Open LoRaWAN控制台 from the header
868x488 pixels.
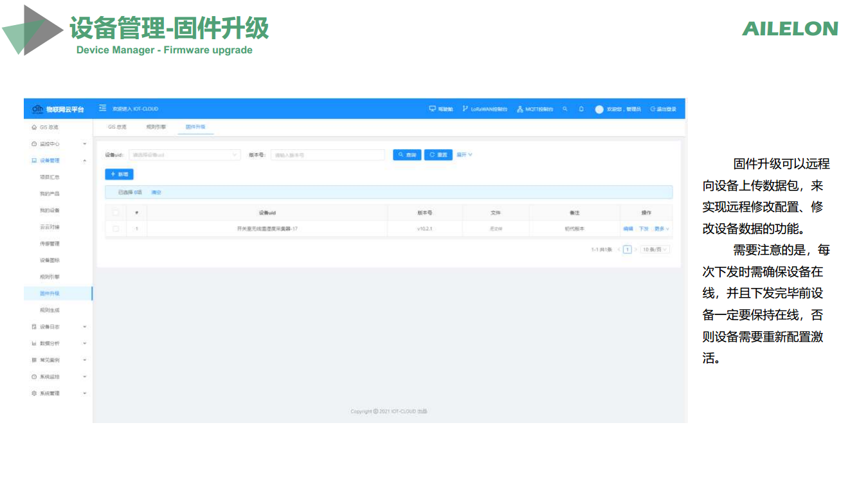pyautogui.click(x=485, y=109)
